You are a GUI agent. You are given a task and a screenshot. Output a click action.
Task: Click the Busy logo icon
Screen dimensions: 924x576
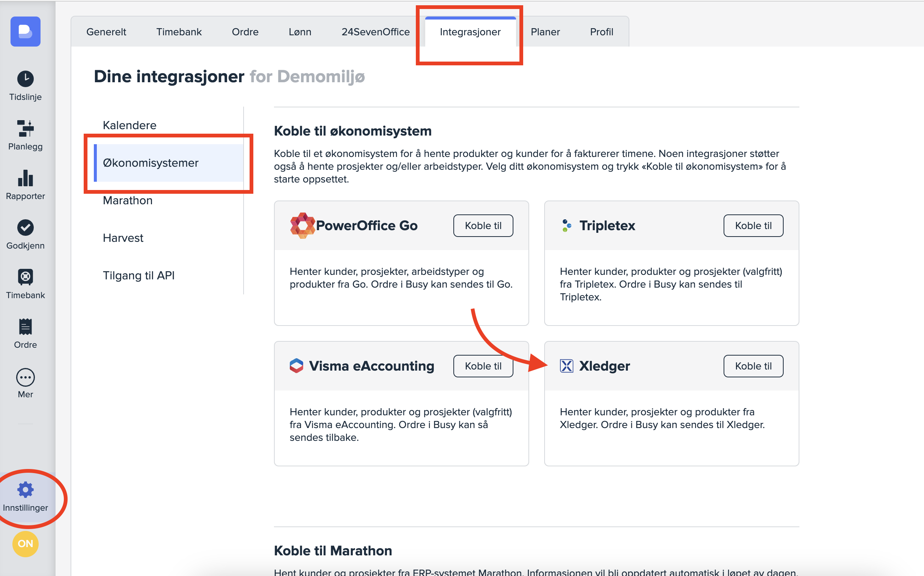(x=25, y=31)
